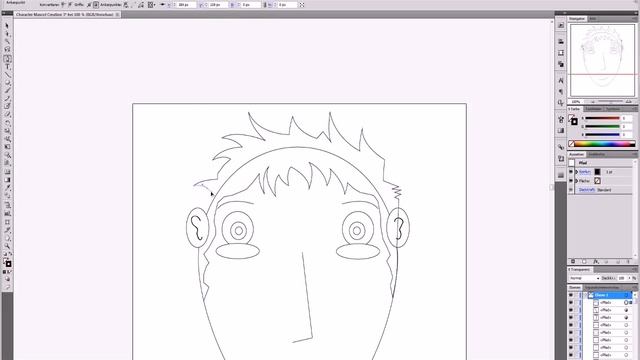Add new stroke in appearance panel
This screenshot has height=360, width=640.
(x=573, y=261)
